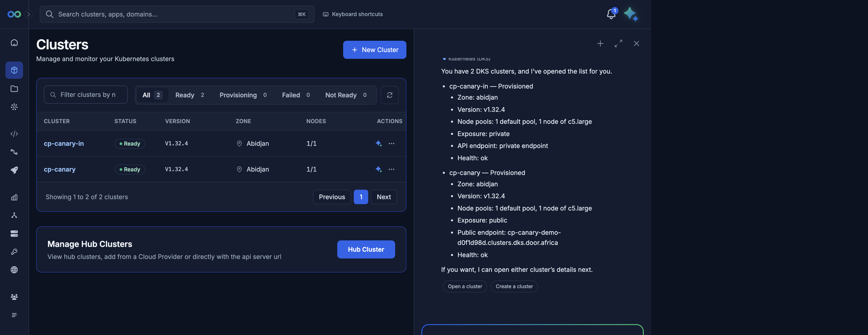Image resolution: width=868 pixels, height=335 pixels.
Task: Open more actions menu for cp-canary-in
Action: click(x=391, y=144)
